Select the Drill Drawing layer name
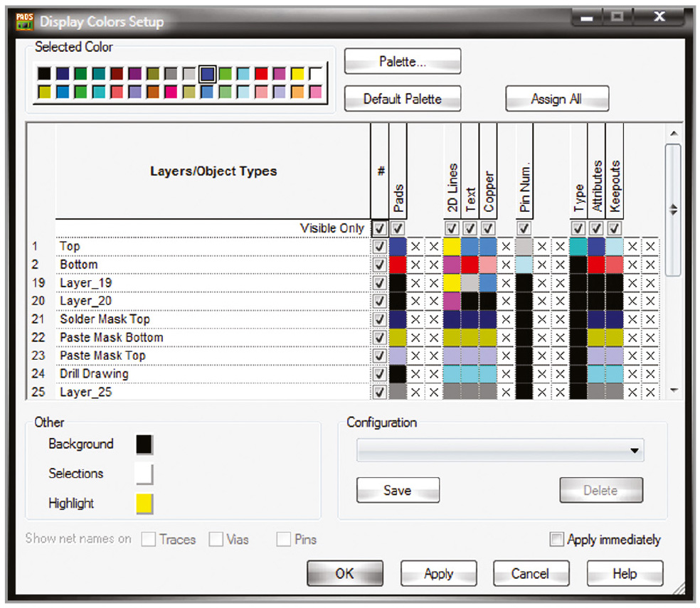This screenshot has width=700, height=608. pos(94,374)
